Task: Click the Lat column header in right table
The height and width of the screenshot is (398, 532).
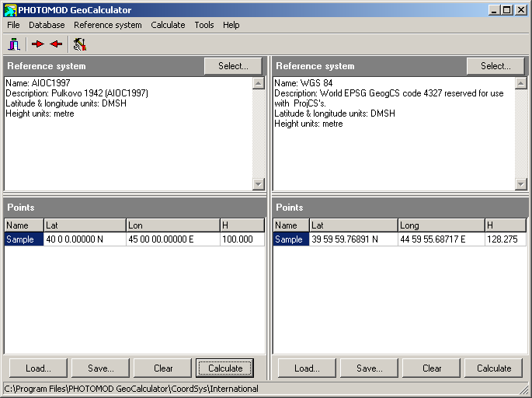Action: coord(353,225)
